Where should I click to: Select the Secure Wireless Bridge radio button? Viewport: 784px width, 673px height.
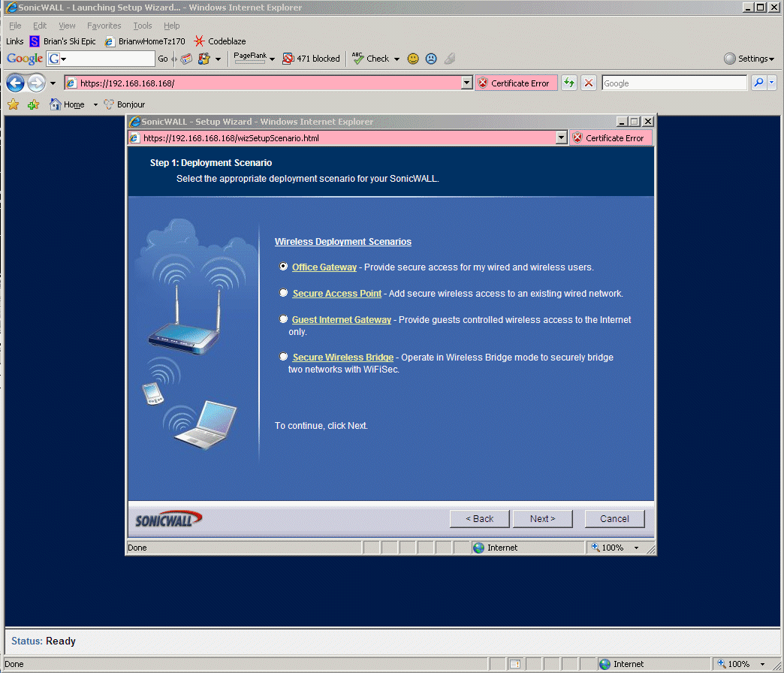(x=284, y=357)
